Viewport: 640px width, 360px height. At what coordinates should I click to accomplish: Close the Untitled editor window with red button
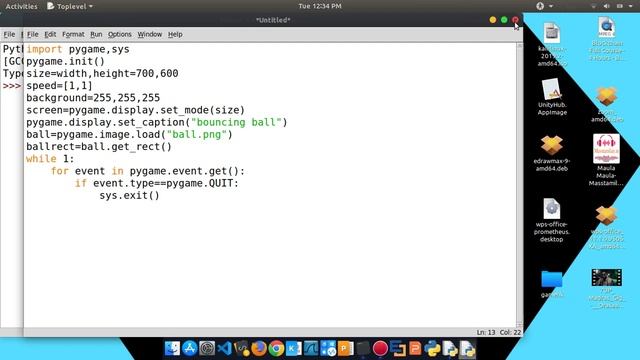pyautogui.click(x=516, y=20)
